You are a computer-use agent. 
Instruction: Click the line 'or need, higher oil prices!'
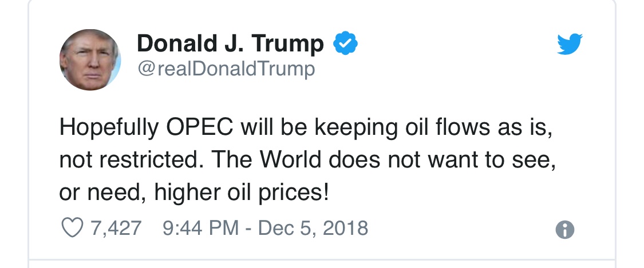[194, 193]
